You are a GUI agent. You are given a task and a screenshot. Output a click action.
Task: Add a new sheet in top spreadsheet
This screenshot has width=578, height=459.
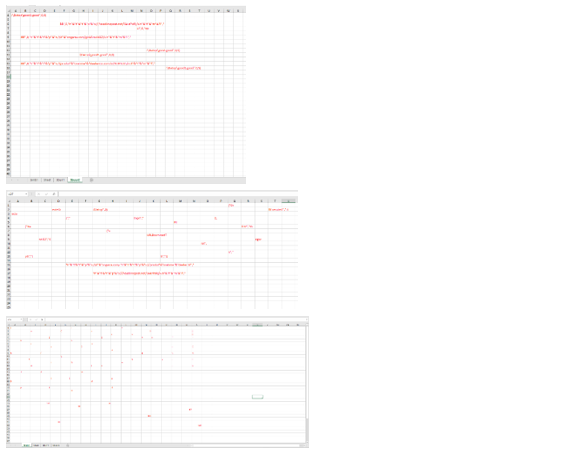pyautogui.click(x=91, y=180)
